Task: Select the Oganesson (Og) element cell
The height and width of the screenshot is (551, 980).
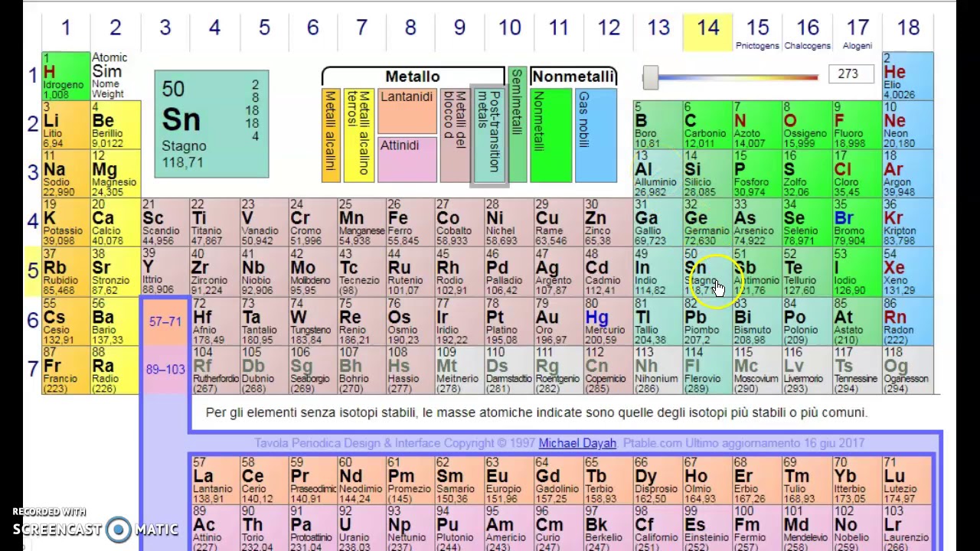Action: tap(908, 370)
